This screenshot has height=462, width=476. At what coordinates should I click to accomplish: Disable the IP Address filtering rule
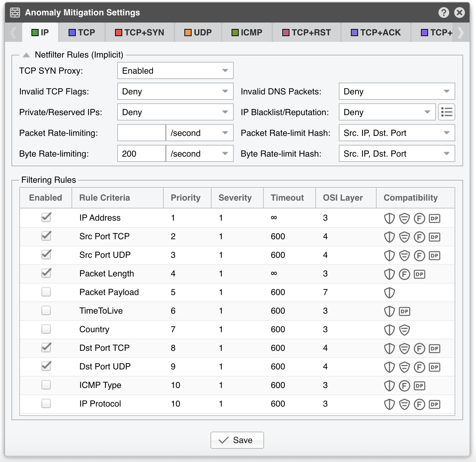coord(46,217)
